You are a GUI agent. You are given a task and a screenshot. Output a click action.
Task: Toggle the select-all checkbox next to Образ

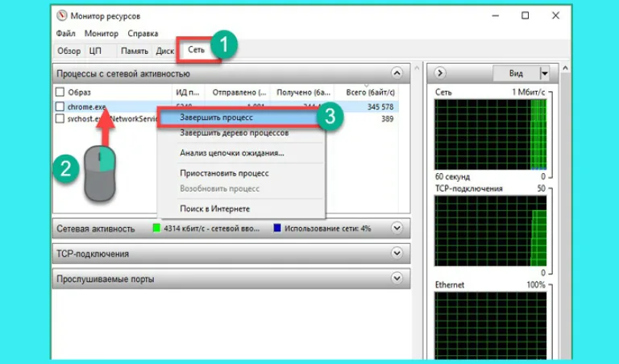coord(60,93)
